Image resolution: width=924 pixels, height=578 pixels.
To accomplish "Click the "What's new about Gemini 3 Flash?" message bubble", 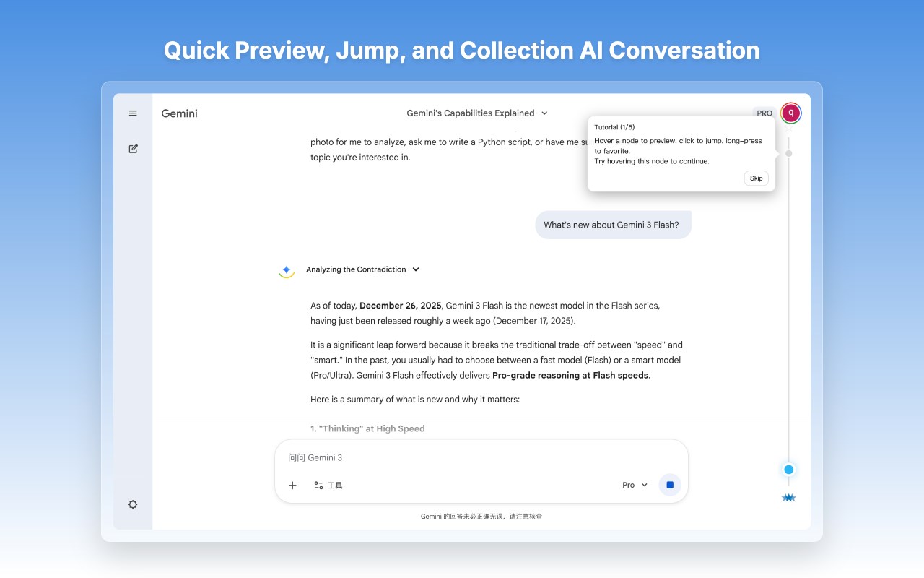I will [x=612, y=225].
